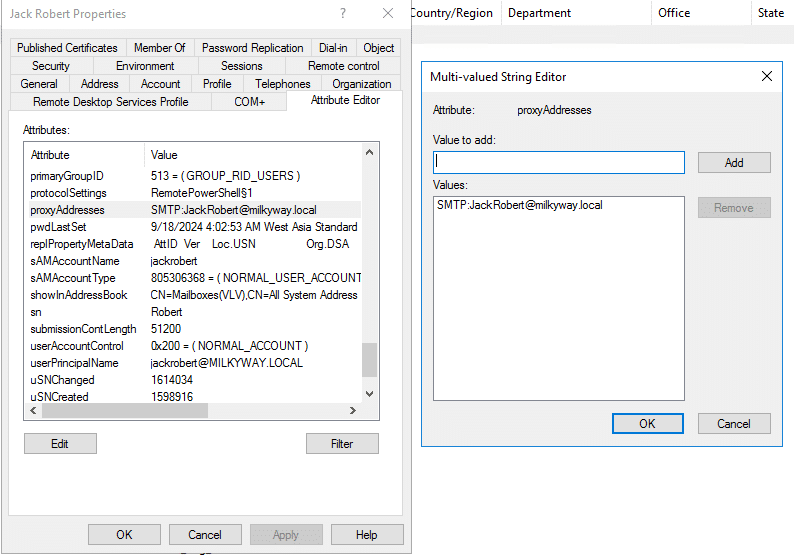
Task: Select the Account tab
Action: pos(161,84)
